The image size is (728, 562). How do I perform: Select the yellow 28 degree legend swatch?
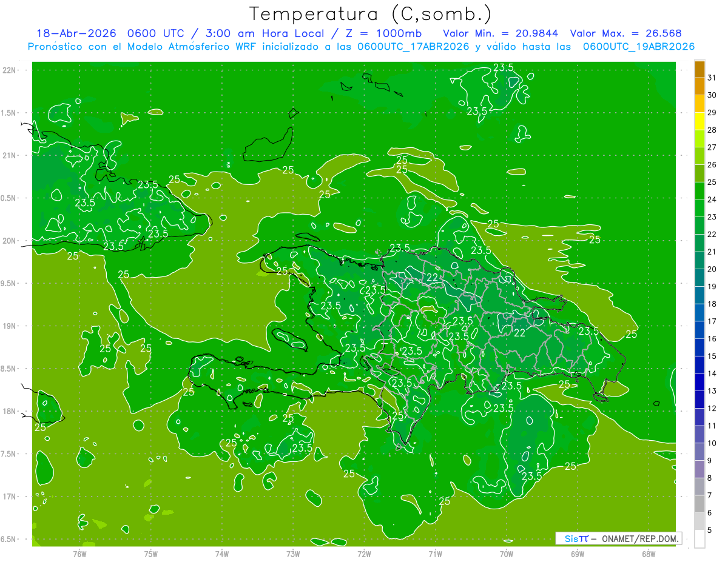[699, 121]
